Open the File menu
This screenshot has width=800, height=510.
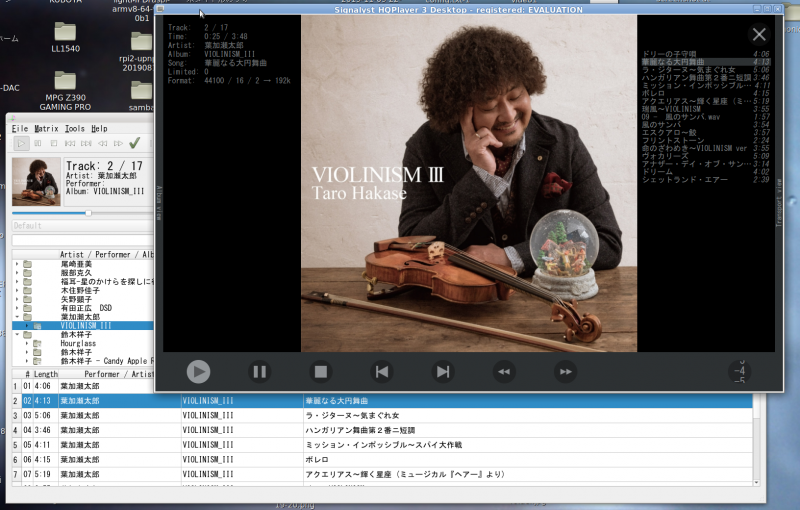click(x=20, y=129)
